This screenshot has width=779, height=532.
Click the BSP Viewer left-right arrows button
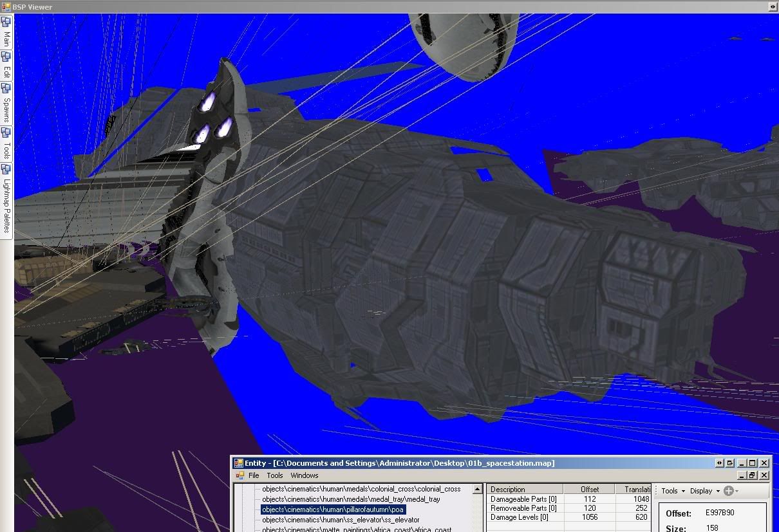(x=773, y=6)
